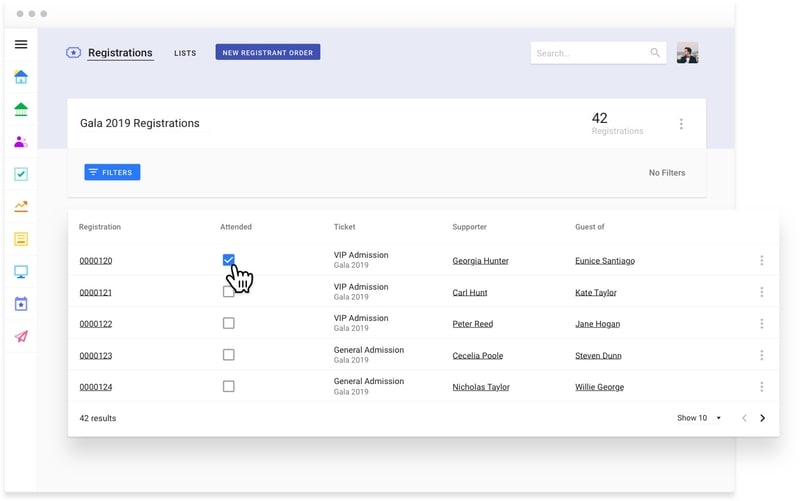Open the Filters button
Image resolution: width=800 pixels, height=501 pixels.
[112, 172]
